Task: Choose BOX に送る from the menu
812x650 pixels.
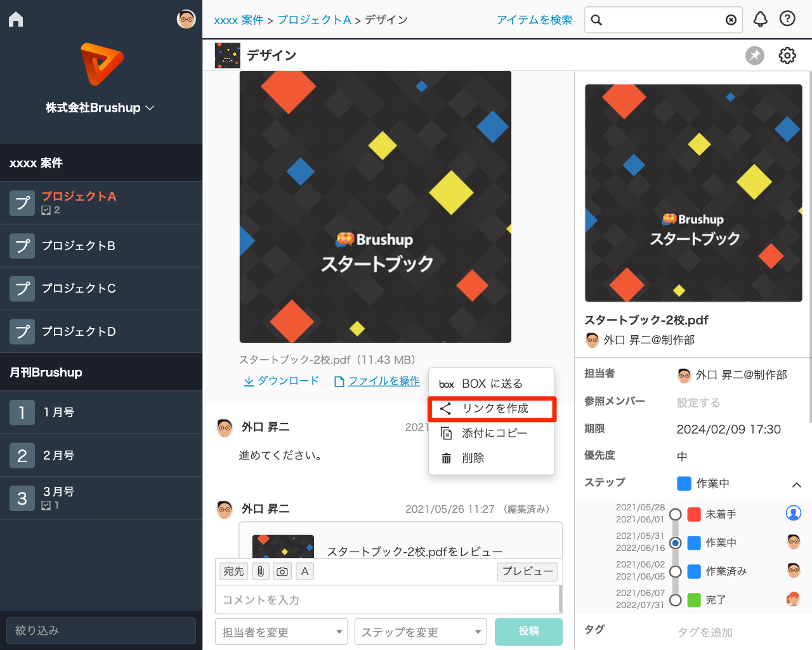Action: coord(492,383)
